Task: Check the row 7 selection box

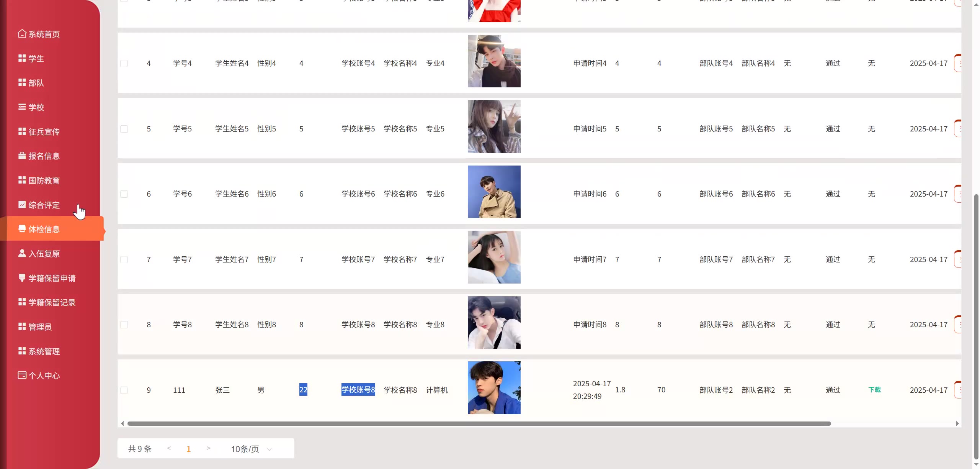Action: point(124,259)
